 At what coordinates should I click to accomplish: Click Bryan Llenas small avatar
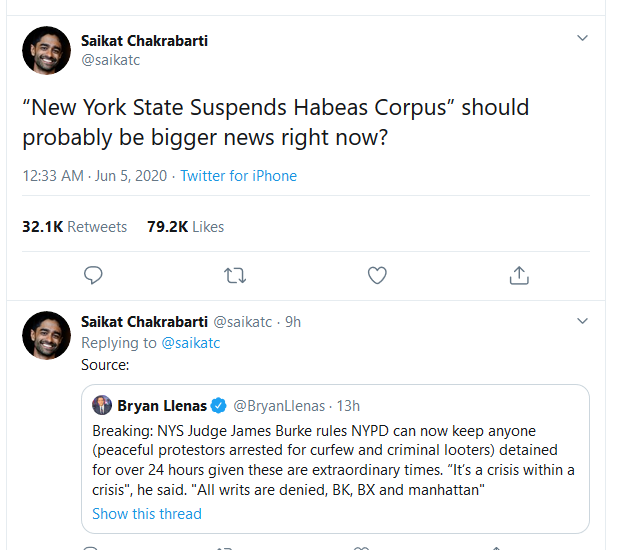[102, 406]
